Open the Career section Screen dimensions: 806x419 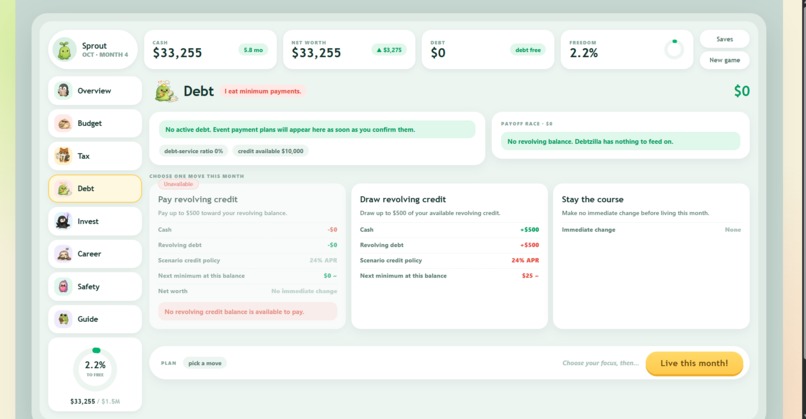click(x=95, y=254)
